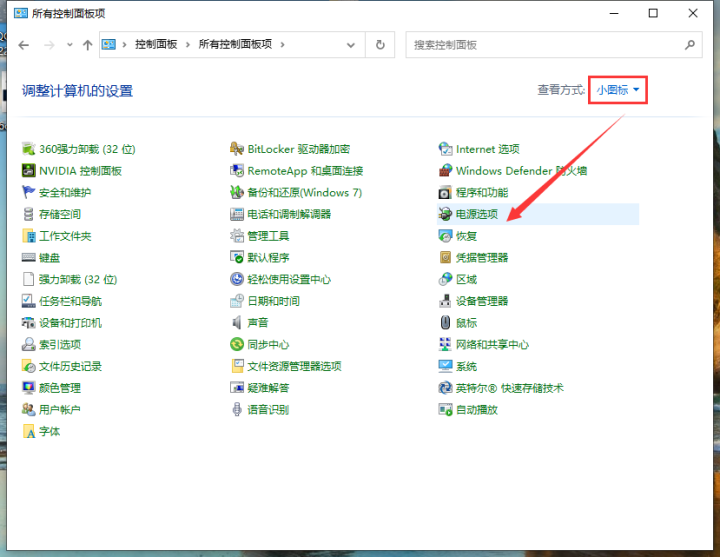Click the Internet 选项 icon
This screenshot has height=557, width=720.
(445, 149)
